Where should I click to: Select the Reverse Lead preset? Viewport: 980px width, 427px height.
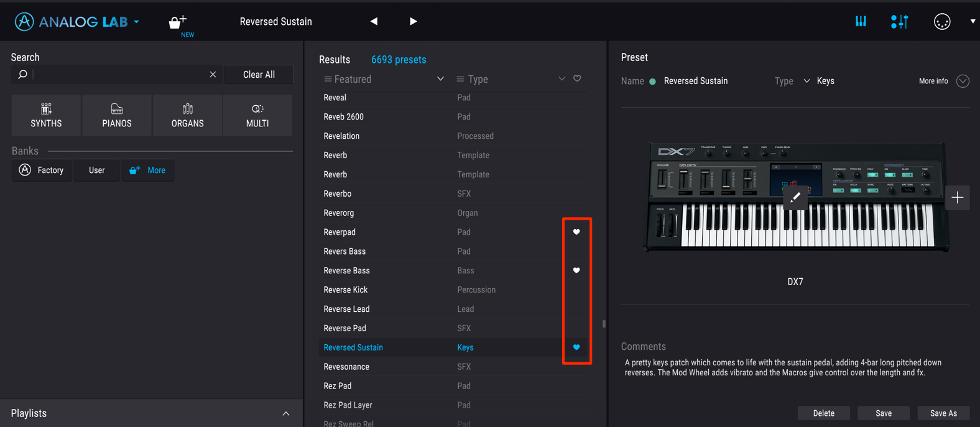[346, 309]
